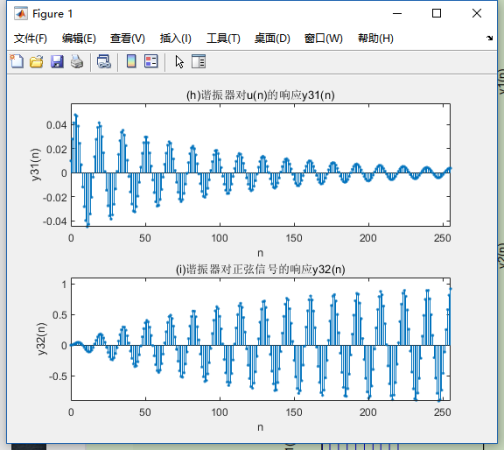Click the Figure 1 window title text
This screenshot has width=504, height=450.
tap(52, 14)
